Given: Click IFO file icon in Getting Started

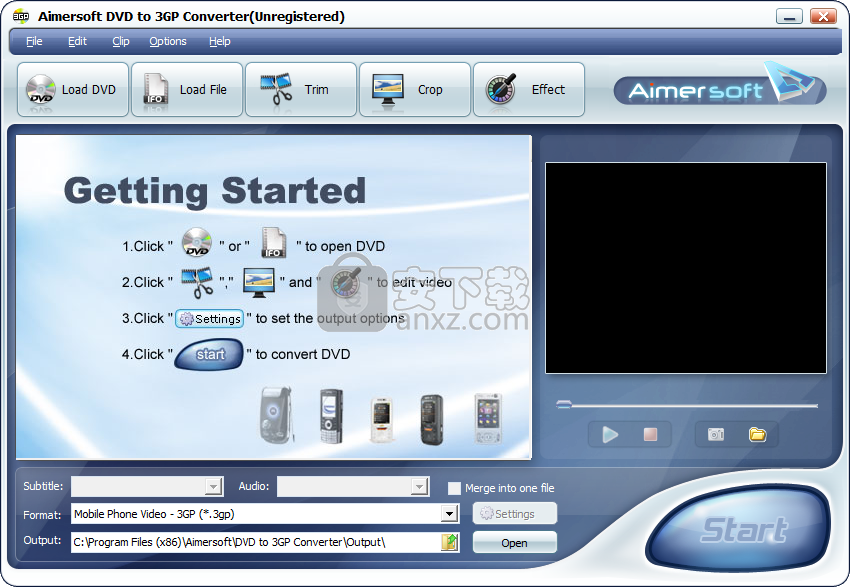Looking at the screenshot, I should (274, 242).
